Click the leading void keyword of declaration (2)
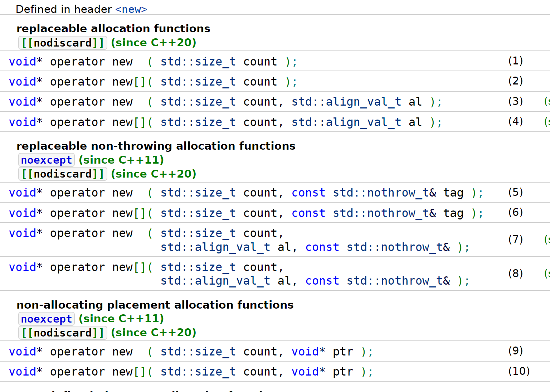550x392 pixels. pyautogui.click(x=23, y=82)
